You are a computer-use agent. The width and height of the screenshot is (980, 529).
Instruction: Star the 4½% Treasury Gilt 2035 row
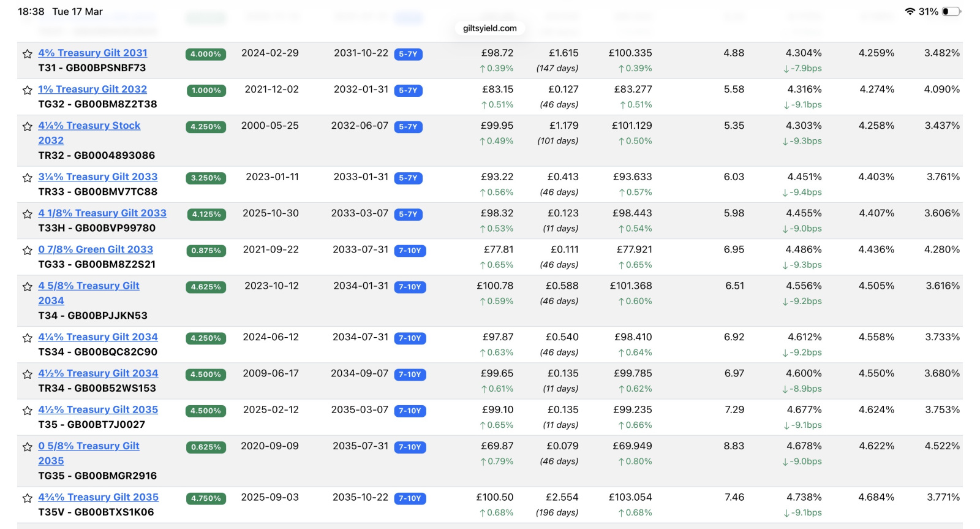pos(27,410)
